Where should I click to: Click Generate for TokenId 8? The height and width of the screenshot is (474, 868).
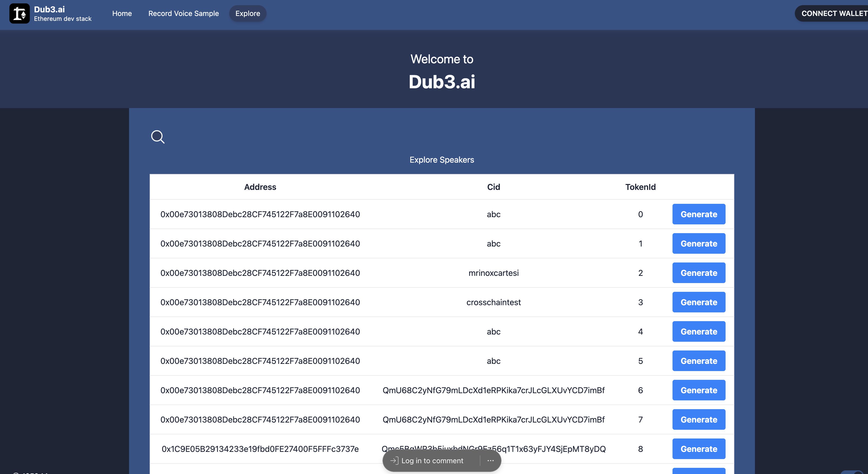pos(699,449)
